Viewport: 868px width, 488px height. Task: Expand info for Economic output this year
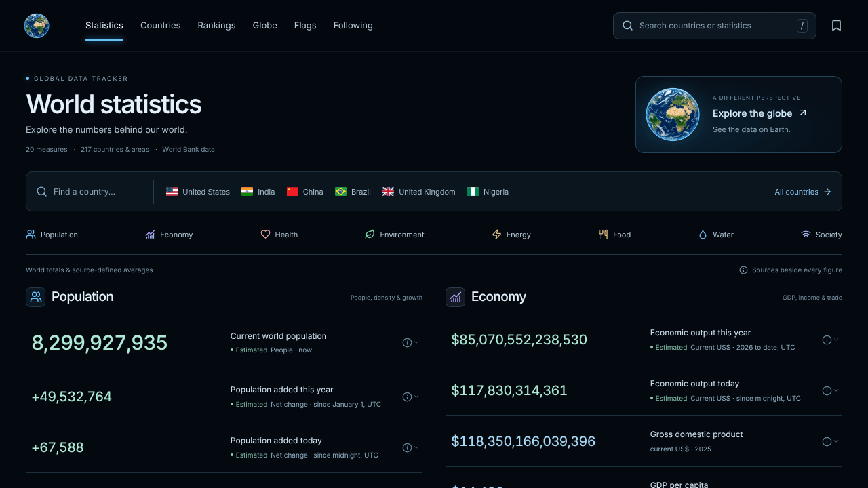(x=830, y=340)
